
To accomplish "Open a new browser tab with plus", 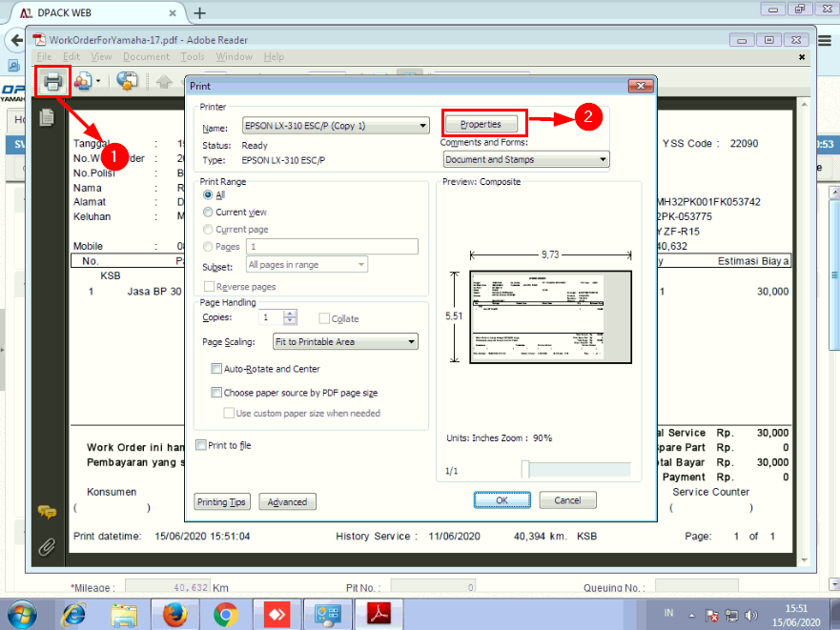I will (x=200, y=12).
